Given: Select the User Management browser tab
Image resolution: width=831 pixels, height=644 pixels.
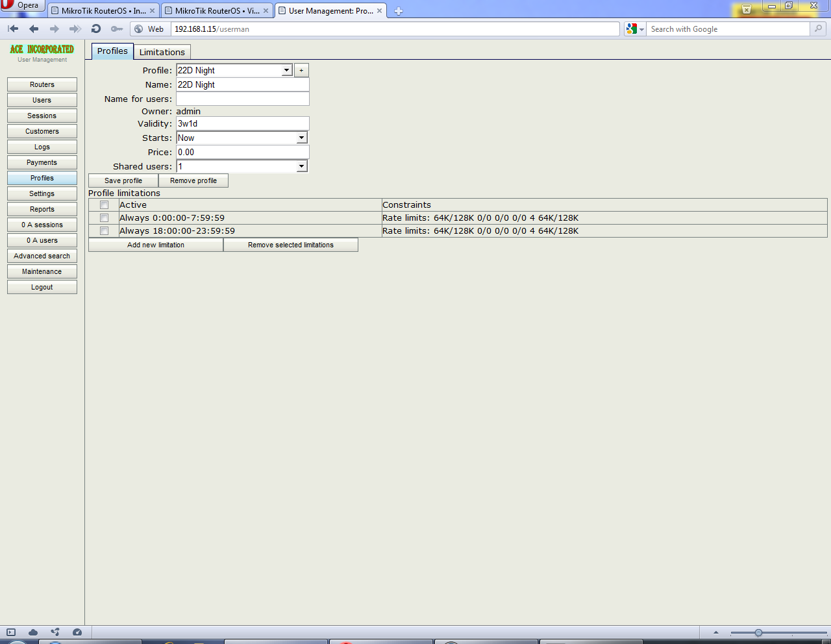Looking at the screenshot, I should click(x=330, y=11).
